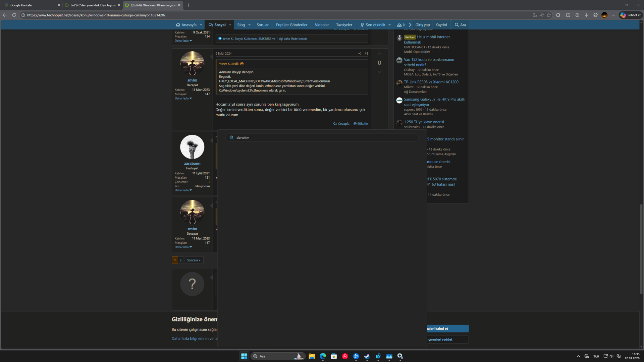Screen dimensions: 644x362
Task: Upvote post #8 with the up arrow
Action: point(379,54)
